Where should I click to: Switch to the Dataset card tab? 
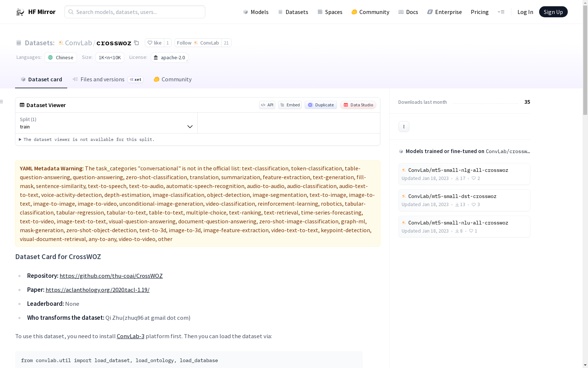coord(41,79)
